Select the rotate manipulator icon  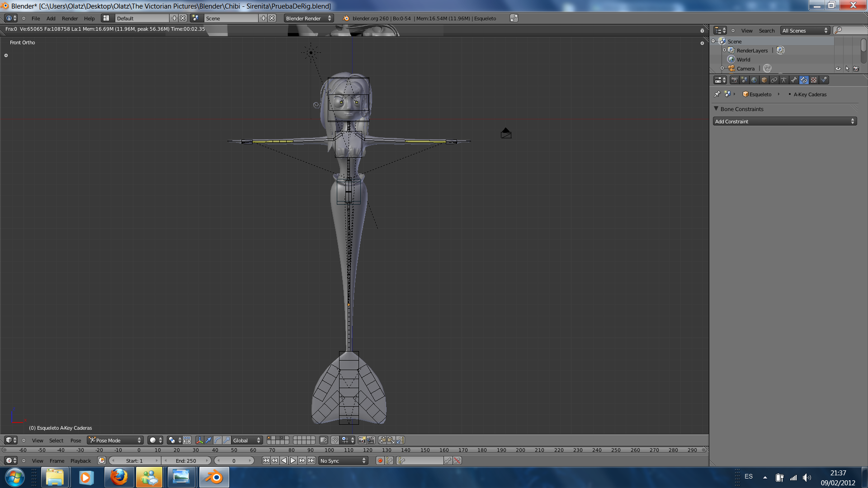[217, 440]
